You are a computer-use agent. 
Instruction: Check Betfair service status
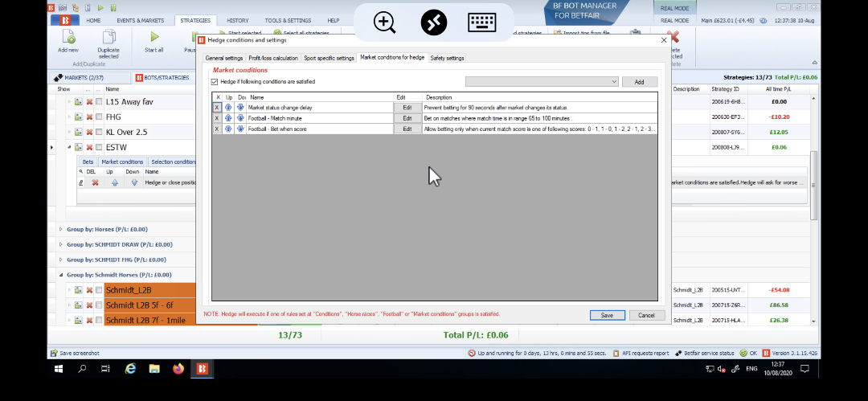[x=705, y=353]
